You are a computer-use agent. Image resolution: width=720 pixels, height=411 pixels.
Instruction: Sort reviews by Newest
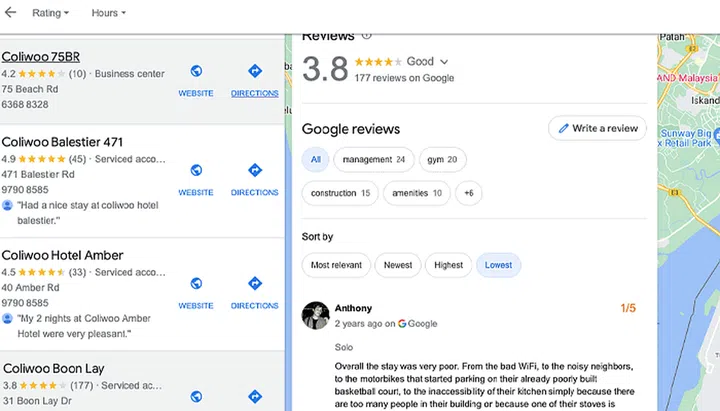coord(397,265)
